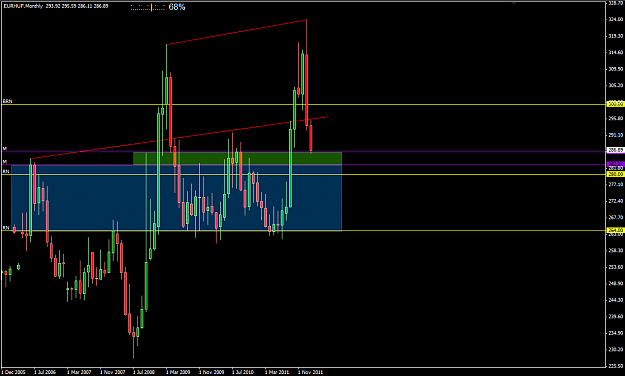
Task: Click the 314.60 price axis value
Action: (x=615, y=52)
